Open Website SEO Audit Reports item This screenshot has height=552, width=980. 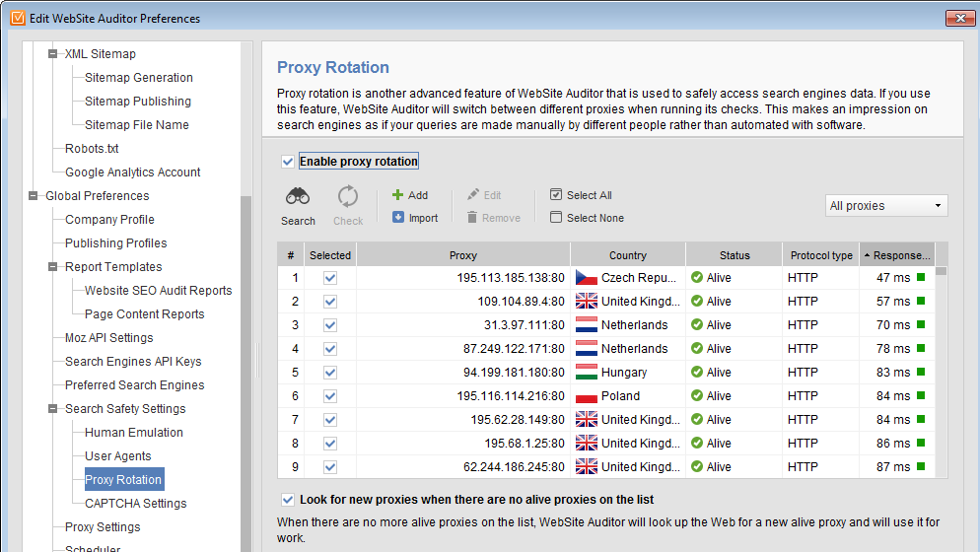158,291
